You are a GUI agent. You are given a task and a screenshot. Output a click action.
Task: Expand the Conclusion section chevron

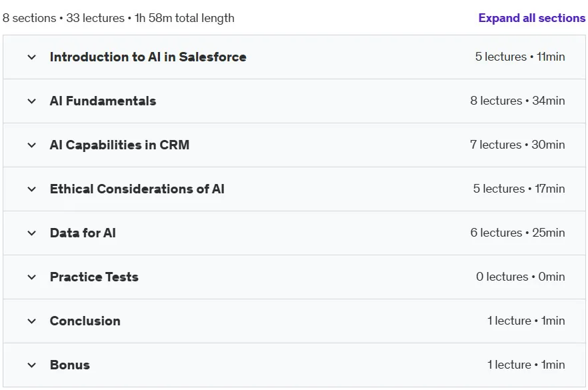pyautogui.click(x=32, y=321)
